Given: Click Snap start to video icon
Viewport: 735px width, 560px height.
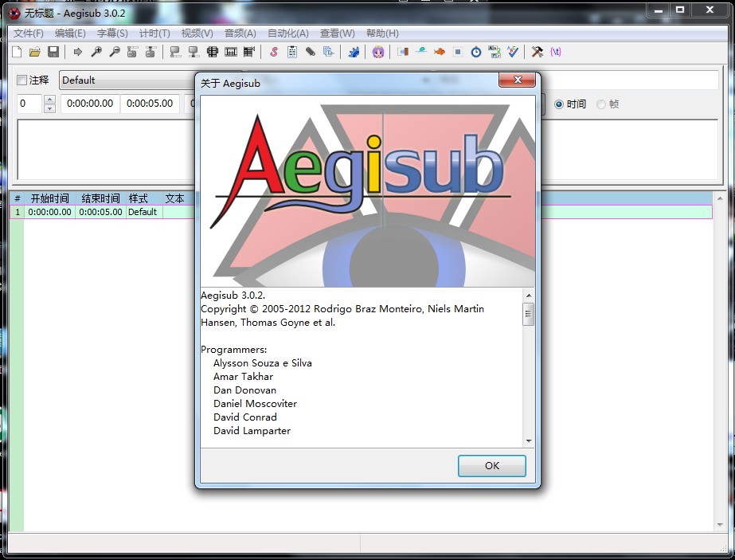Looking at the screenshot, I should coord(175,52).
